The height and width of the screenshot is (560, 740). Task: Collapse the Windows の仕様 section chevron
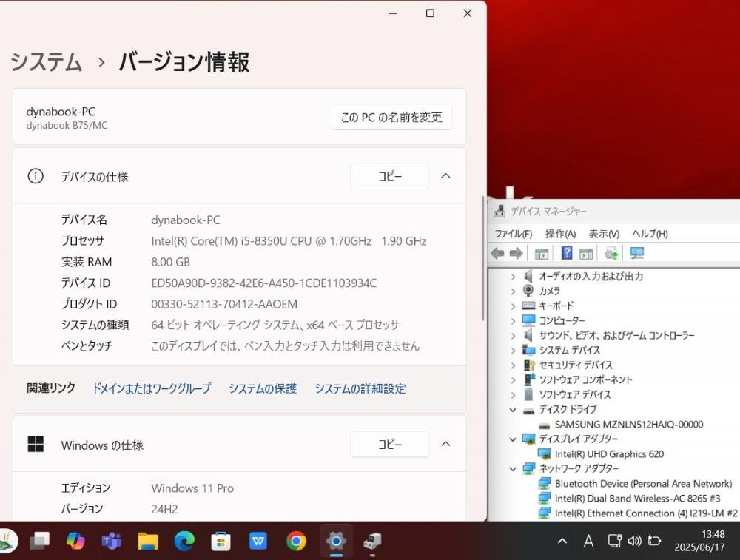(445, 444)
